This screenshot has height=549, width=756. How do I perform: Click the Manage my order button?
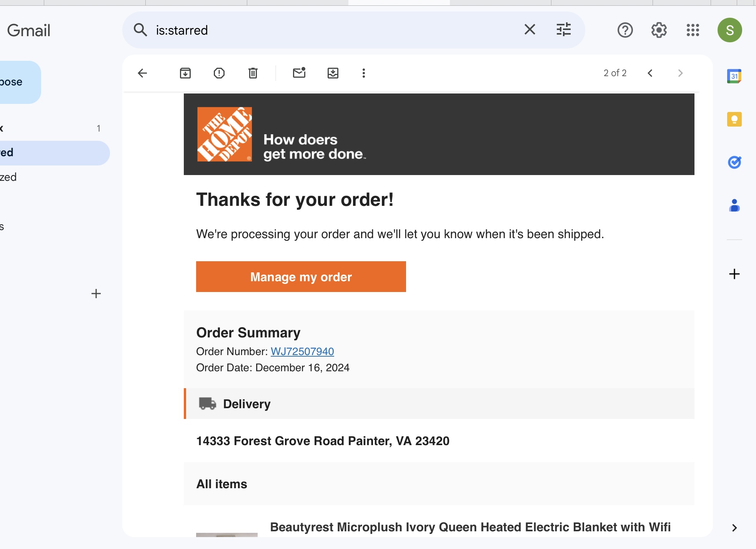pyautogui.click(x=301, y=277)
